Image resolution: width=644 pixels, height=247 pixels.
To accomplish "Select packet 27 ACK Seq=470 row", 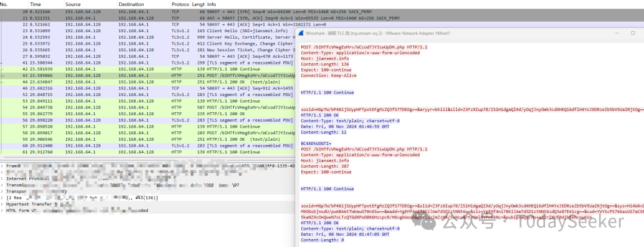I will pyautogui.click(x=148, y=56).
